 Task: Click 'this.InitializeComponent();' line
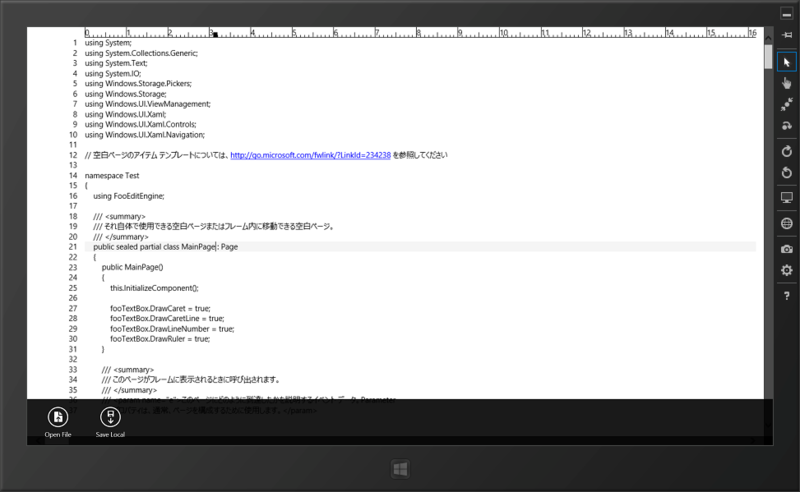pyautogui.click(x=154, y=288)
